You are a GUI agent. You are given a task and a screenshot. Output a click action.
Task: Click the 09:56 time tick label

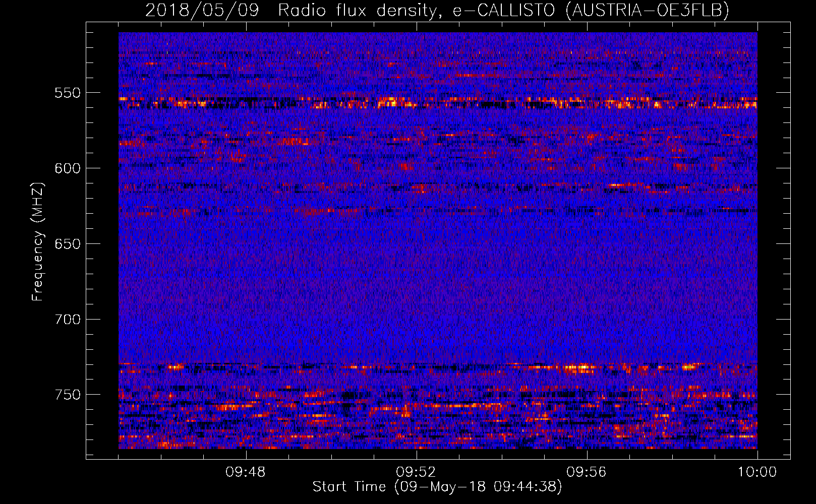click(x=587, y=472)
